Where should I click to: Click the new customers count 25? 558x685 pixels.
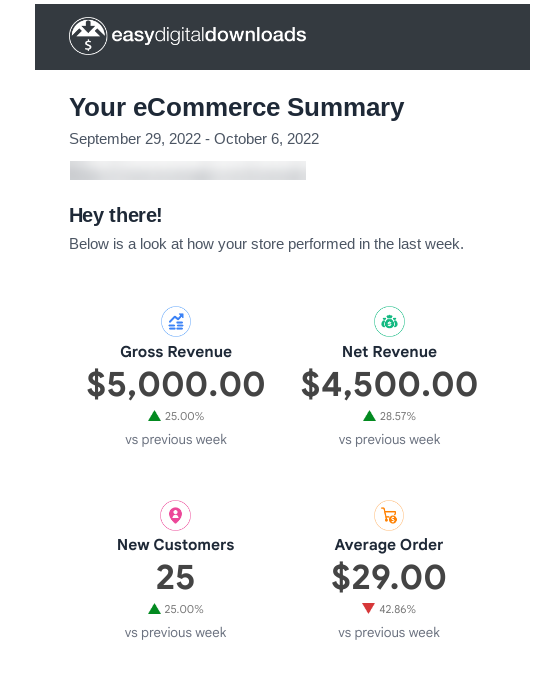point(175,577)
